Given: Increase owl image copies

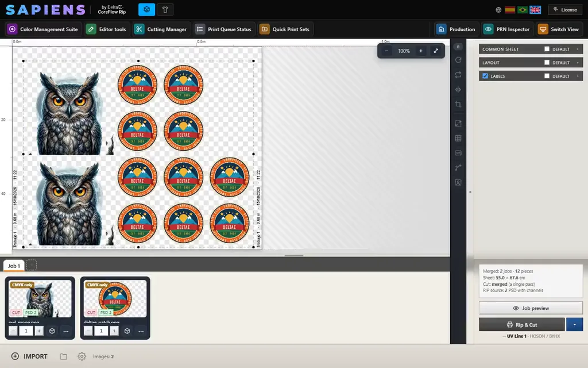Looking at the screenshot, I should (39, 331).
